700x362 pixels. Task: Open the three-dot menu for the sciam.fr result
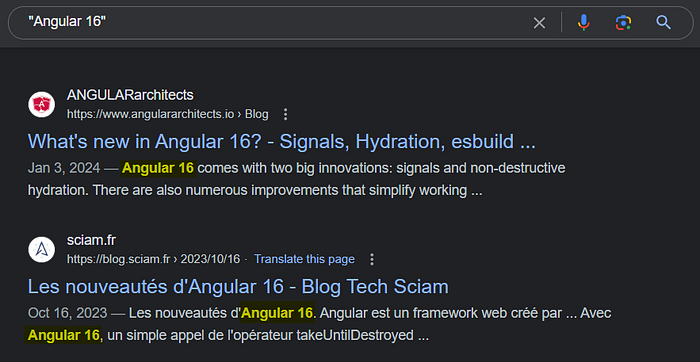[x=371, y=259]
